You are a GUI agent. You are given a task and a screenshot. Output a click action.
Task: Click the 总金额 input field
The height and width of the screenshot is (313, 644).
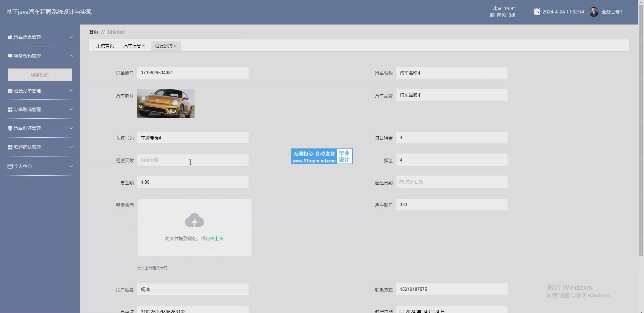[193, 182]
